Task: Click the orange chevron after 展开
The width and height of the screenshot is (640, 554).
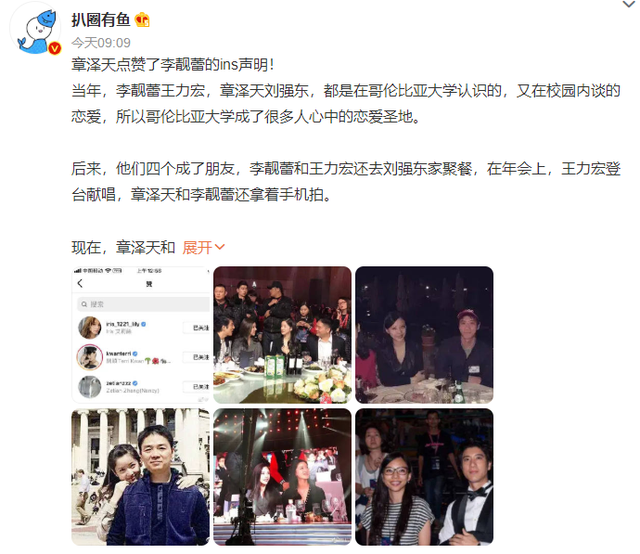Action: tap(220, 247)
